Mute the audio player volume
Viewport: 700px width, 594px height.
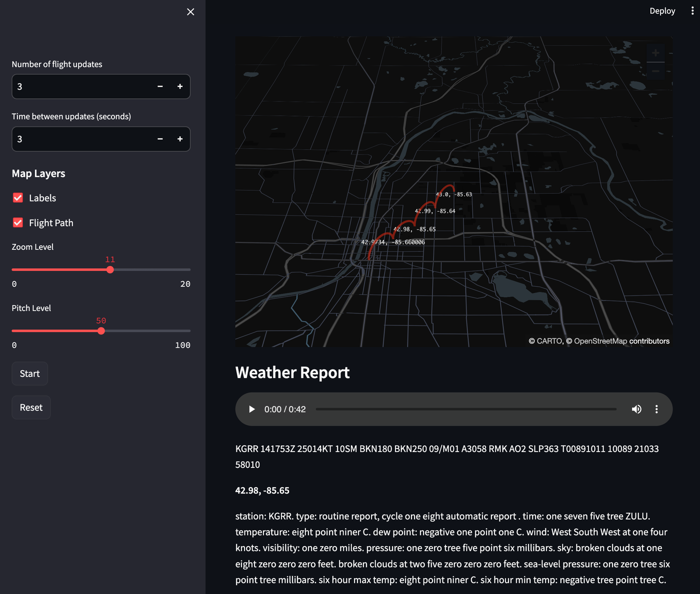coord(636,409)
